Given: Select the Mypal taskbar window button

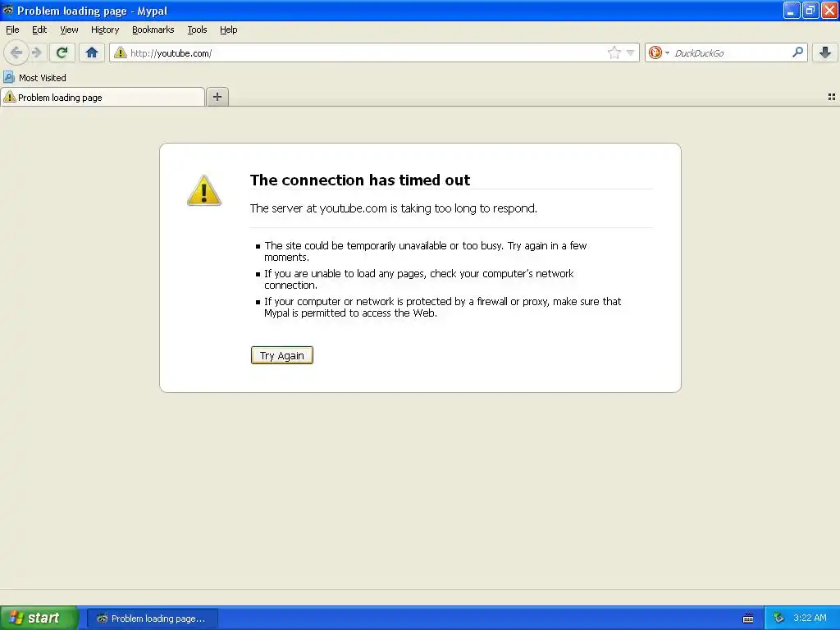Looking at the screenshot, I should [x=152, y=619].
